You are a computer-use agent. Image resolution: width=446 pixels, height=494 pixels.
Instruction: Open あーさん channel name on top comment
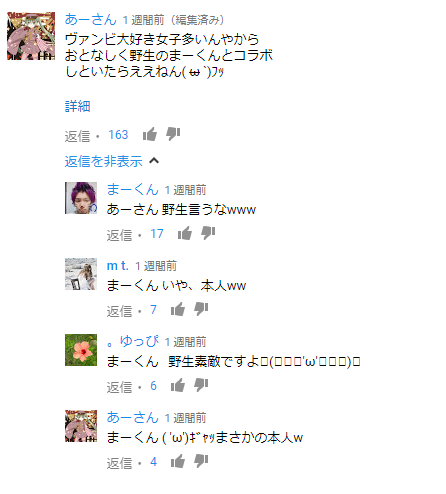coord(90,19)
